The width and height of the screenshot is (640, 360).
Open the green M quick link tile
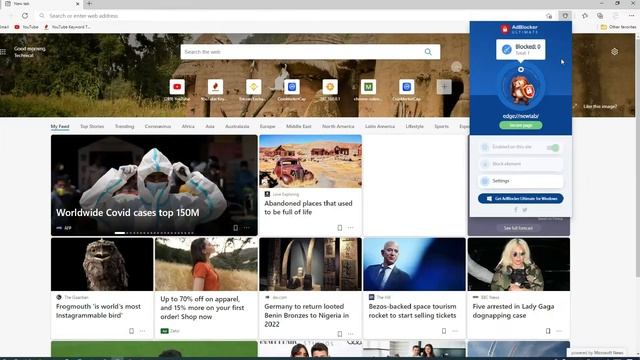coord(368,87)
